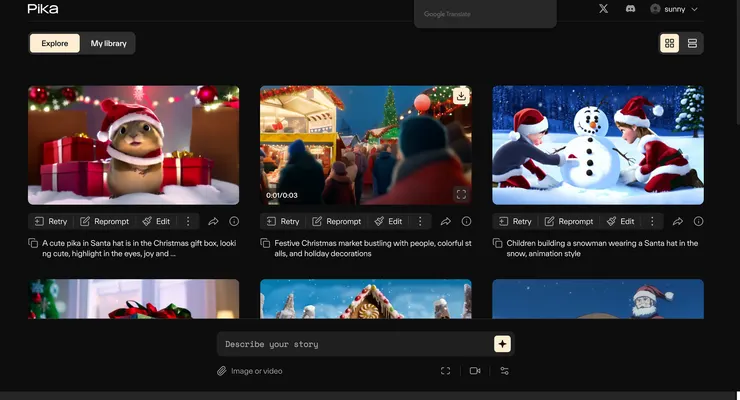Open Christmas market video in fullscreen
Viewport: 740px width, 400px height.
click(x=461, y=194)
